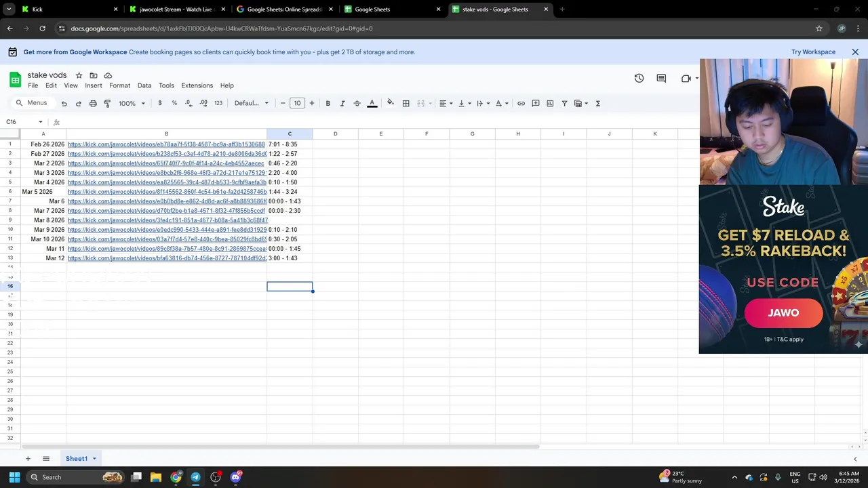Image resolution: width=868 pixels, height=488 pixels.
Task: Open the Sheets home logo
Action: coord(15,79)
